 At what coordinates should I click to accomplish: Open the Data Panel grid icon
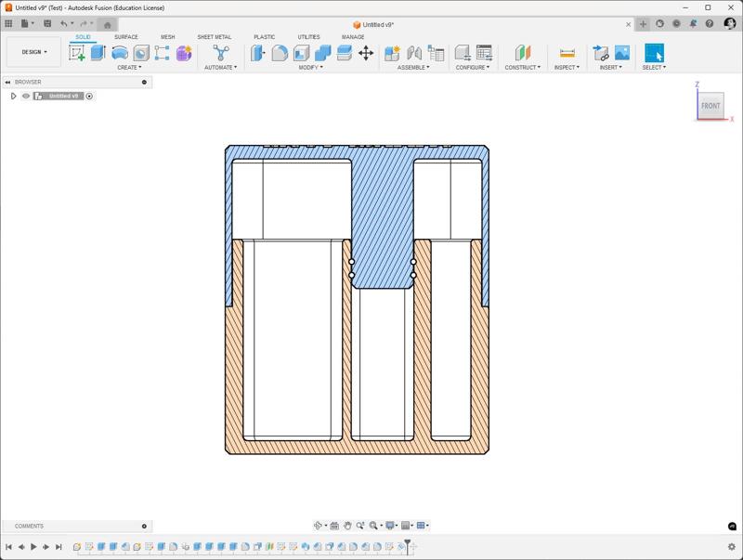coord(8,23)
